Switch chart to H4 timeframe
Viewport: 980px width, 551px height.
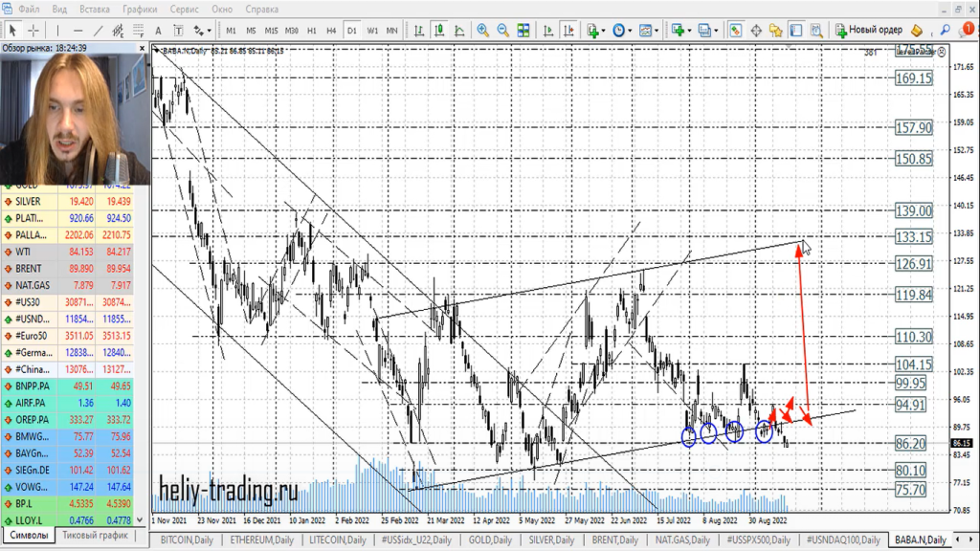[331, 31]
